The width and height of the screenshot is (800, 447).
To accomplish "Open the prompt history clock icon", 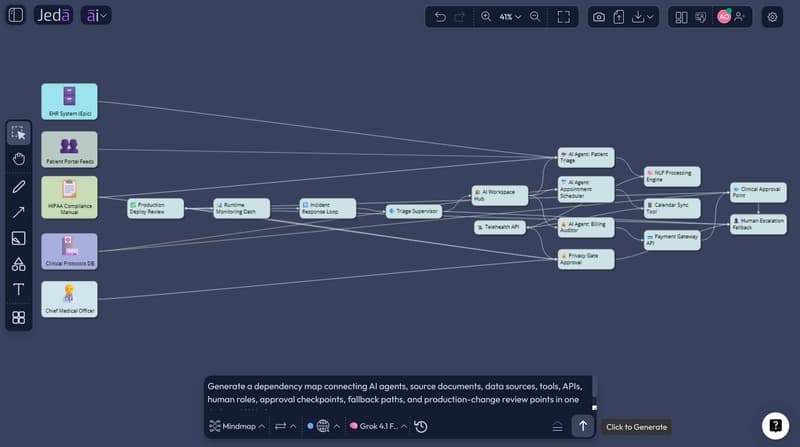I will pos(421,426).
